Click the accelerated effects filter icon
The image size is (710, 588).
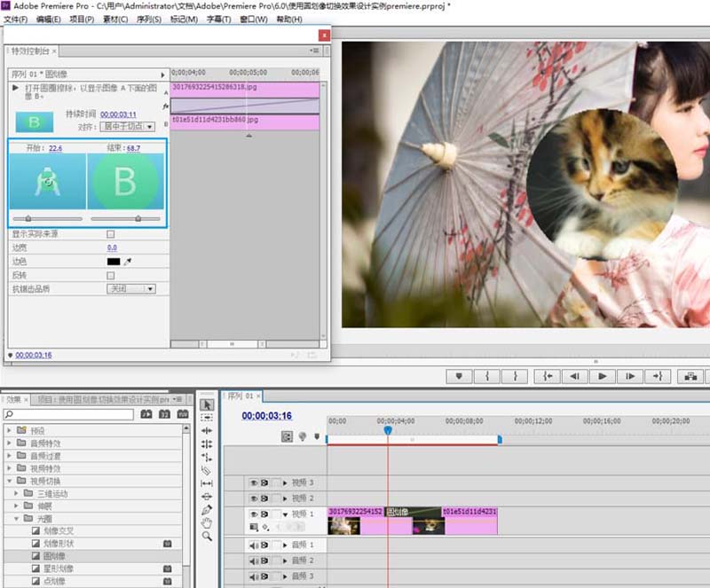pos(146,413)
